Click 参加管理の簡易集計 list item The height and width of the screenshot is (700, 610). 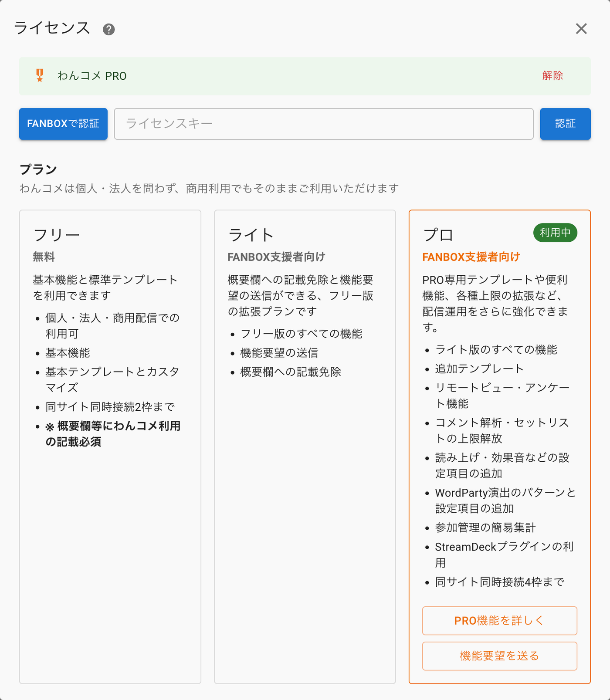click(x=485, y=528)
